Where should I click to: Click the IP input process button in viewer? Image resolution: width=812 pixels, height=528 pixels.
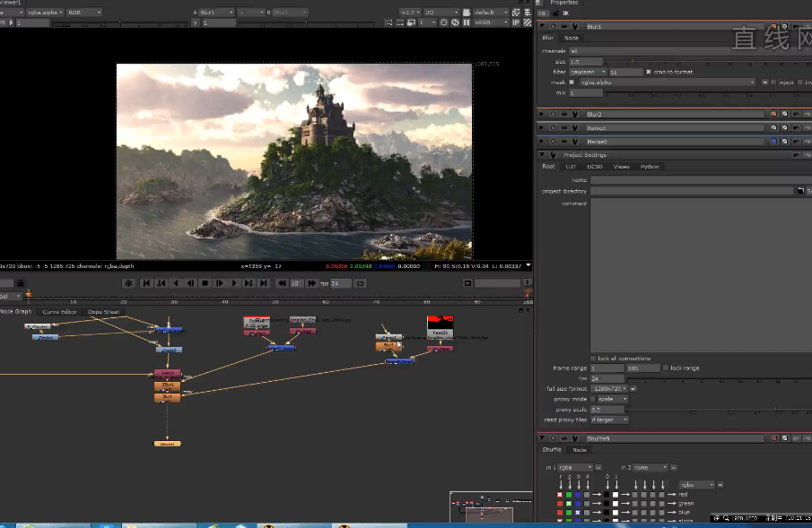pos(516,22)
